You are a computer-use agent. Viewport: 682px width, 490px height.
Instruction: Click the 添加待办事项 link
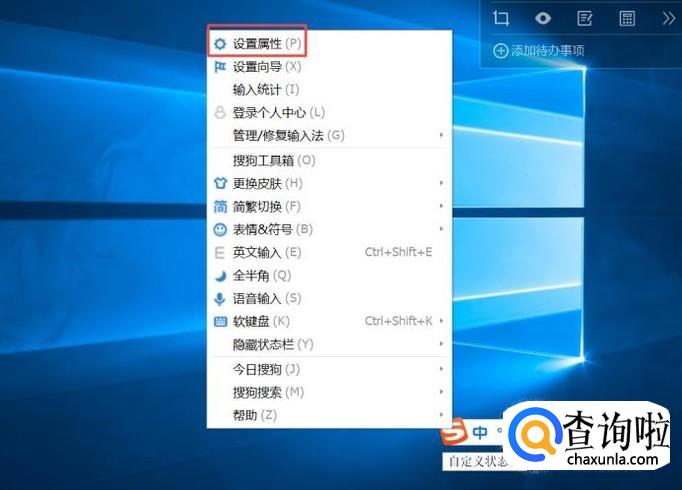click(548, 51)
